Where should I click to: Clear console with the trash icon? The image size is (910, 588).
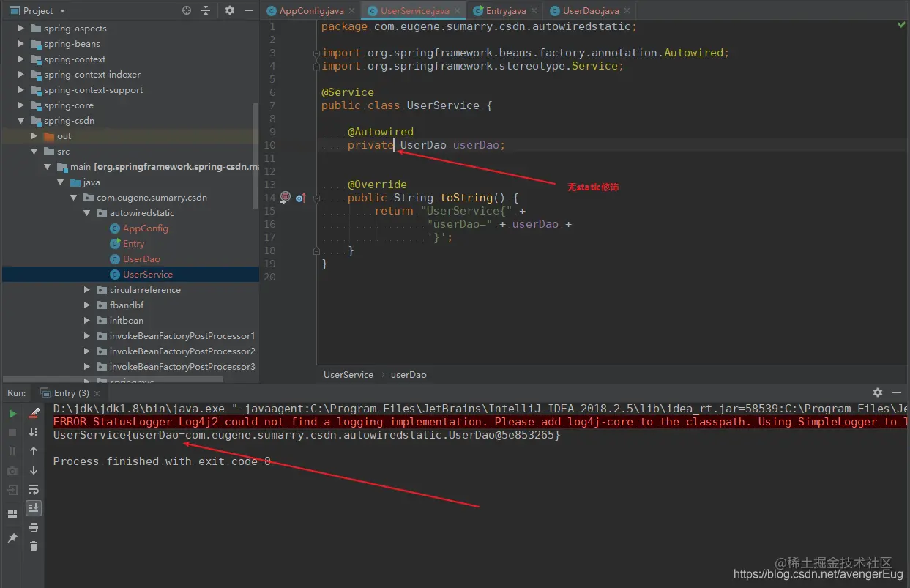34,546
